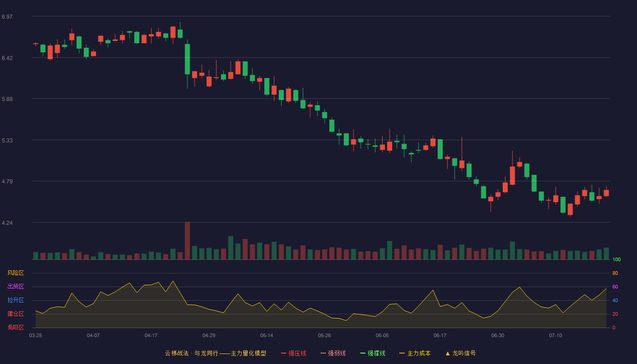This screenshot has width=637, height=364.
Task: Toggle the 龙吟信号 legend marker
Action: click(x=460, y=353)
